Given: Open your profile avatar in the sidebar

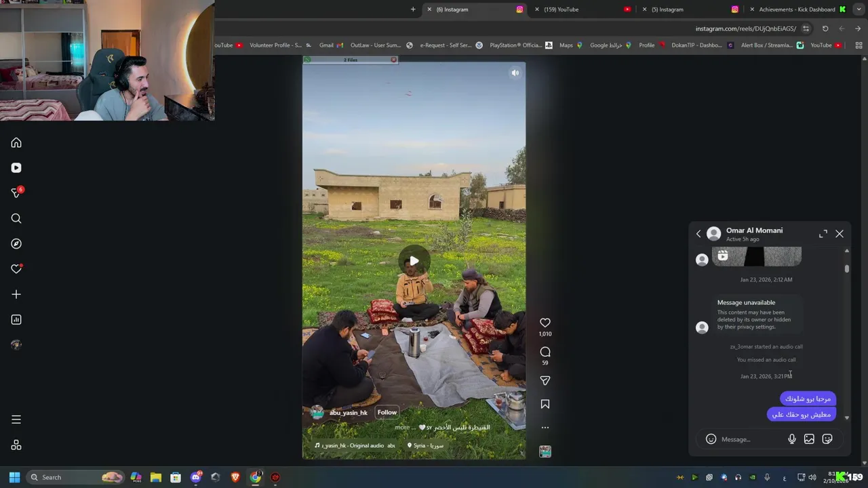Looking at the screenshot, I should pos(16,344).
